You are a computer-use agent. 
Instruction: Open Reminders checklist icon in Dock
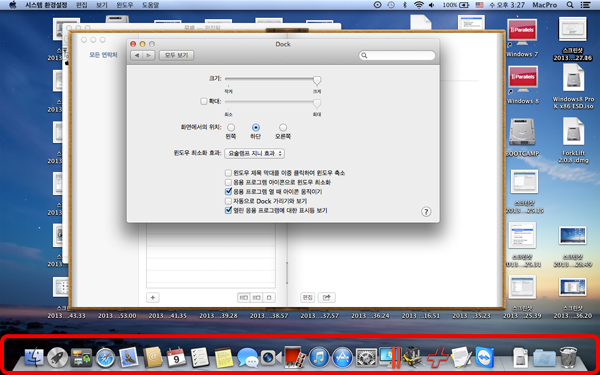200,358
